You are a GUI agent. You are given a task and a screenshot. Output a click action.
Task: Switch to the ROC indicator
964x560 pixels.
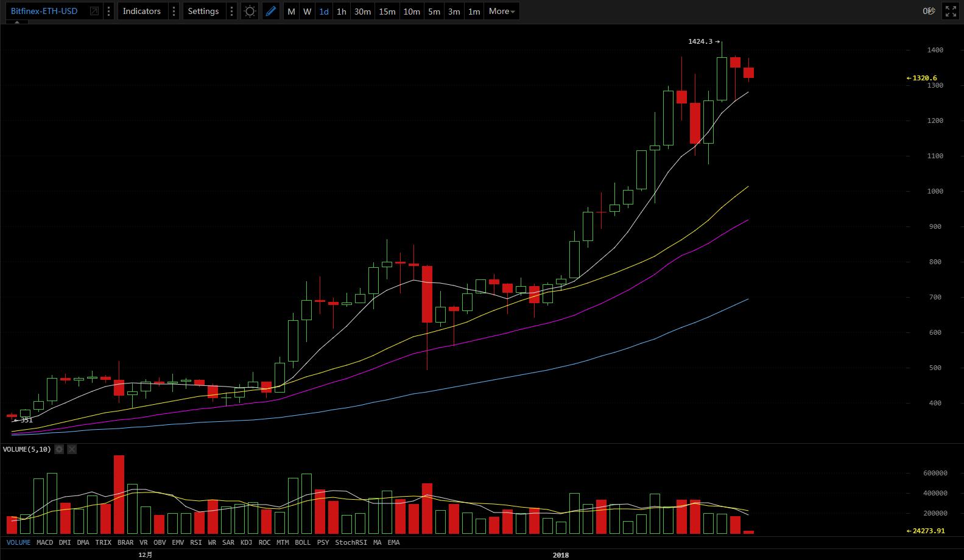point(264,542)
